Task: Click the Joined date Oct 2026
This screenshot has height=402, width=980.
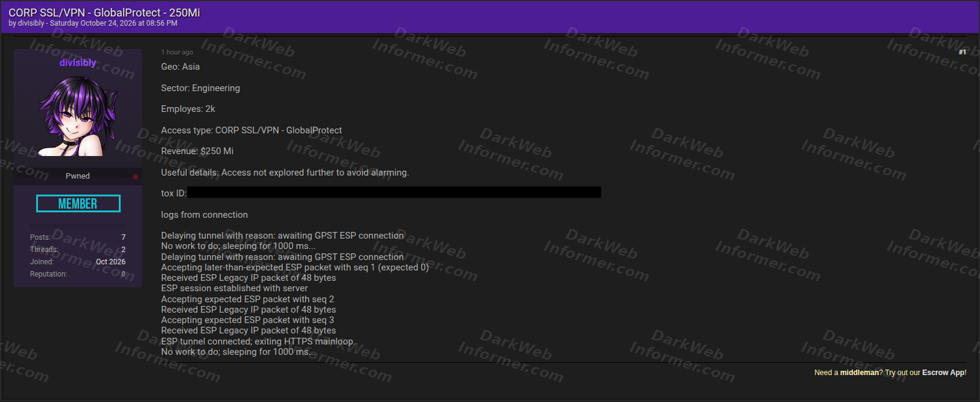Action: (x=111, y=262)
